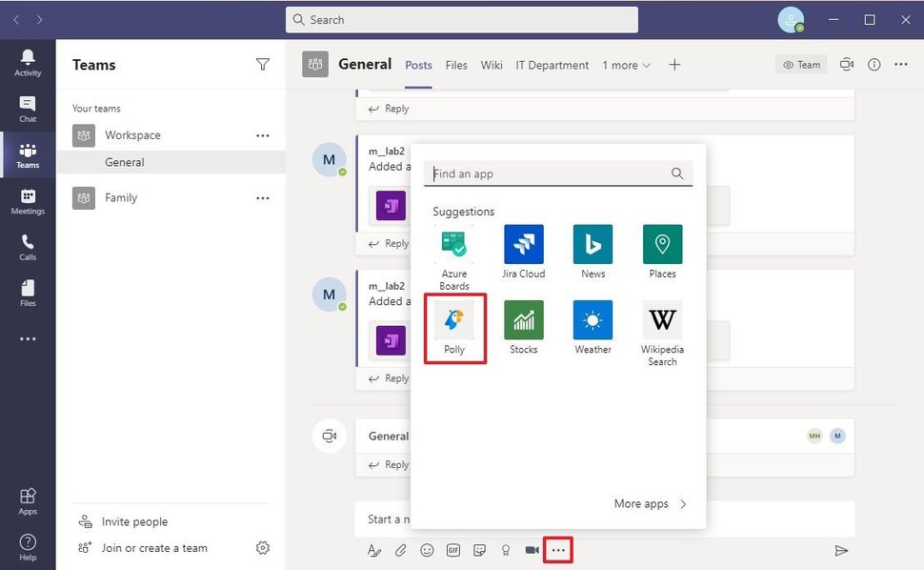Switch to the Files tab
This screenshot has height=570, width=924.
455,65
